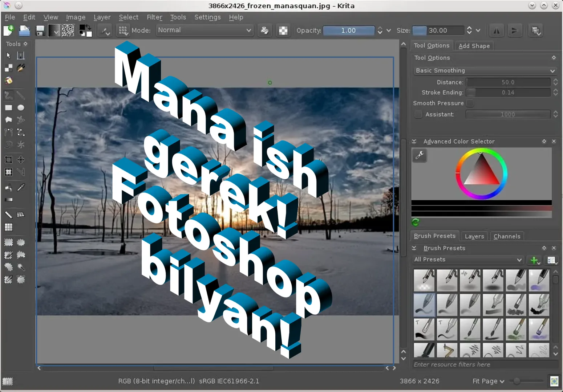Select the pattern editing checker tool
The image size is (563, 392).
coord(8,68)
